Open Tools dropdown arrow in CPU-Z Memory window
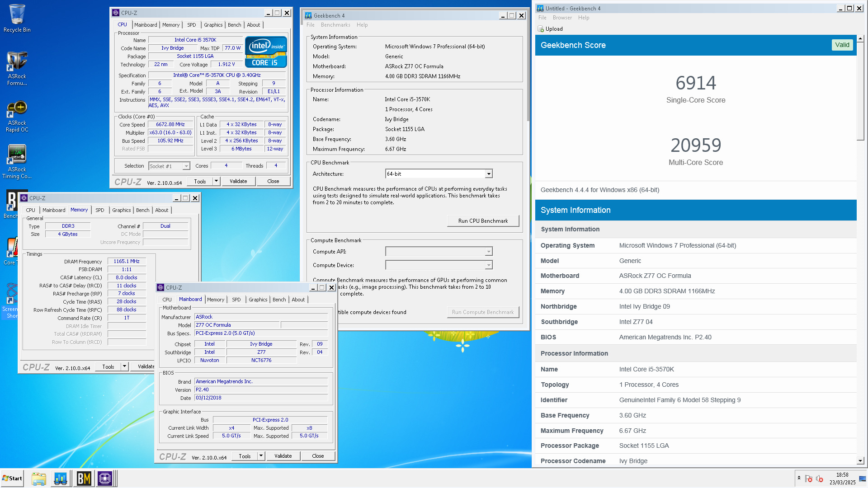Screen dimensions: 868x488 (124, 367)
